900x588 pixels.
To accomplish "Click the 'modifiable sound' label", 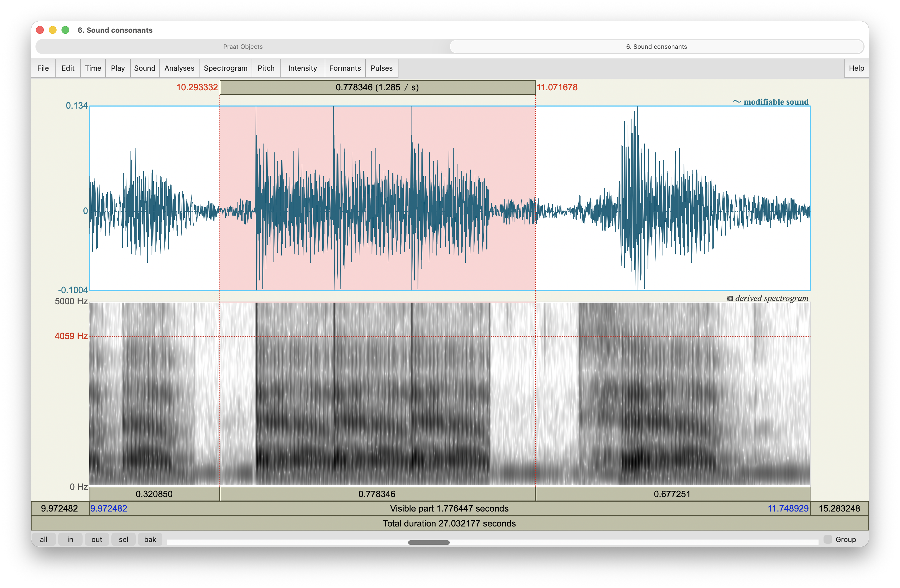I will click(771, 102).
